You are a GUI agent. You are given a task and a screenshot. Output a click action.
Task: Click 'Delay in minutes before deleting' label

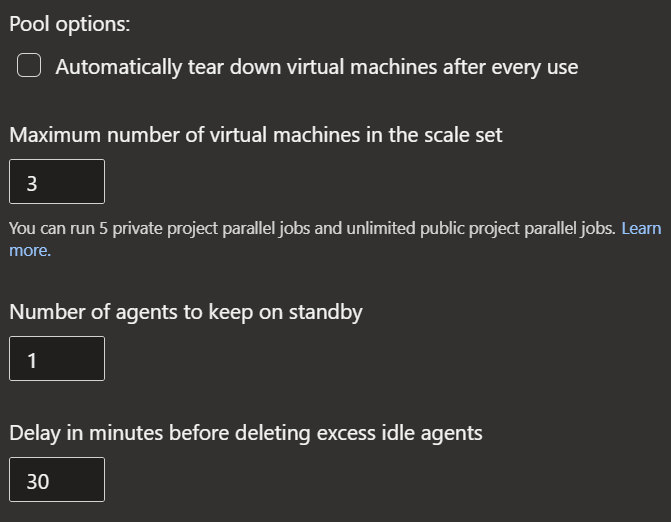[x=246, y=433]
